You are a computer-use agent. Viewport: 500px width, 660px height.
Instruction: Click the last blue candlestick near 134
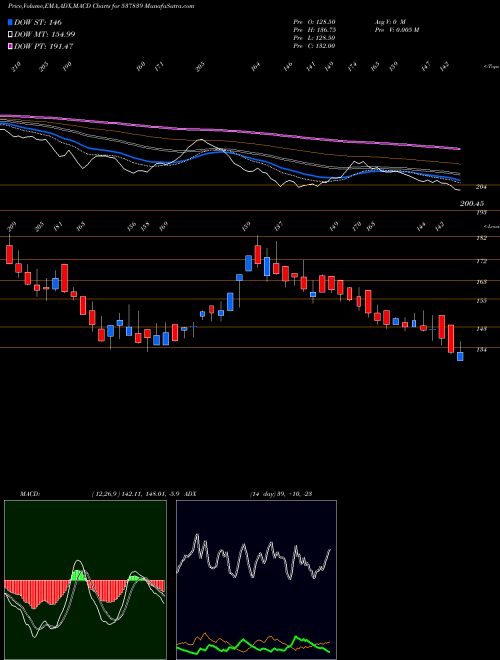[x=460, y=356]
